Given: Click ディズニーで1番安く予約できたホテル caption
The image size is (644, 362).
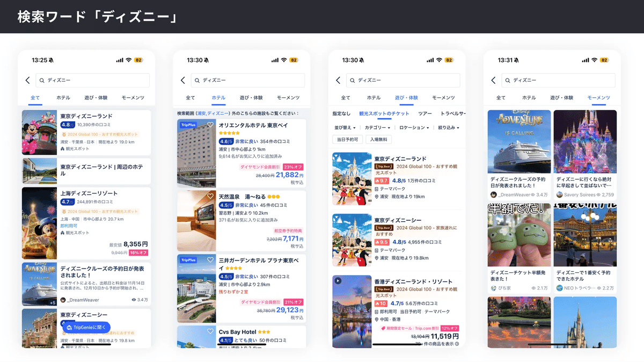Looking at the screenshot, I should (x=585, y=276).
